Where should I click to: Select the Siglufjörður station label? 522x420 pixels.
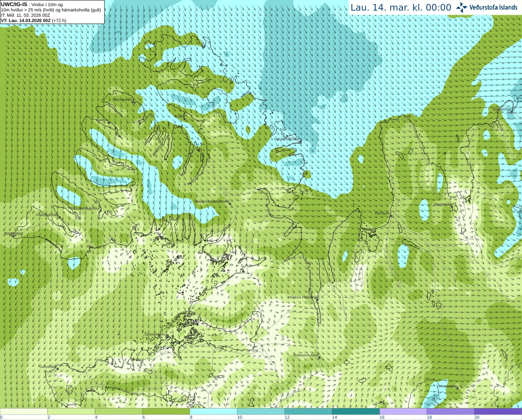(x=501, y=109)
